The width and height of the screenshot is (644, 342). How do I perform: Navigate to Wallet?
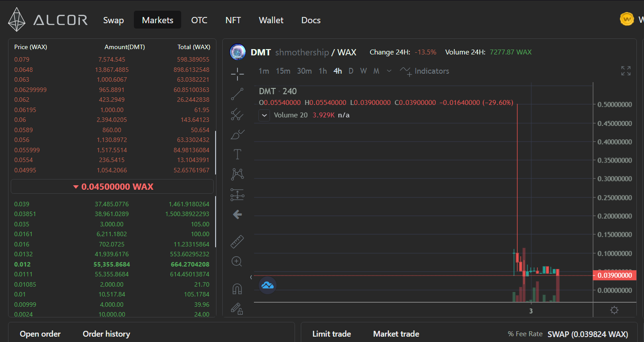pyautogui.click(x=271, y=20)
